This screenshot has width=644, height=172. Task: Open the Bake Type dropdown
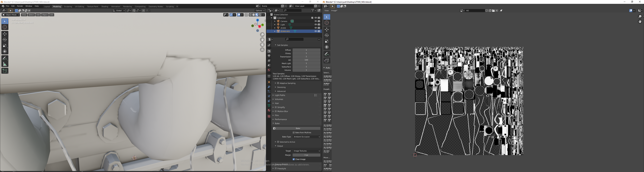(306, 137)
